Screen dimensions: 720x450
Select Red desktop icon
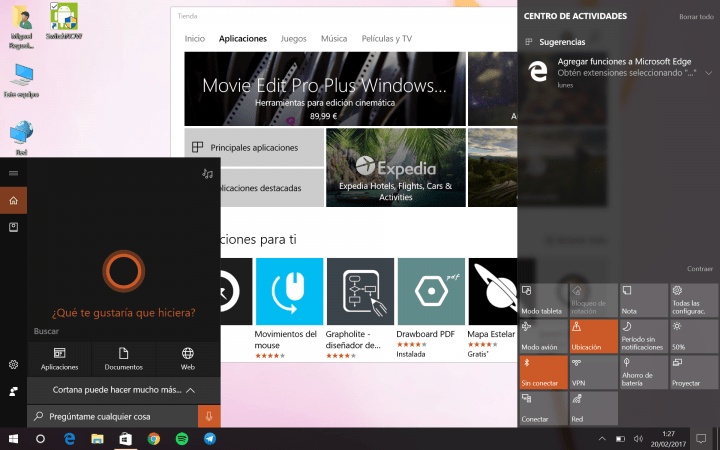21,138
